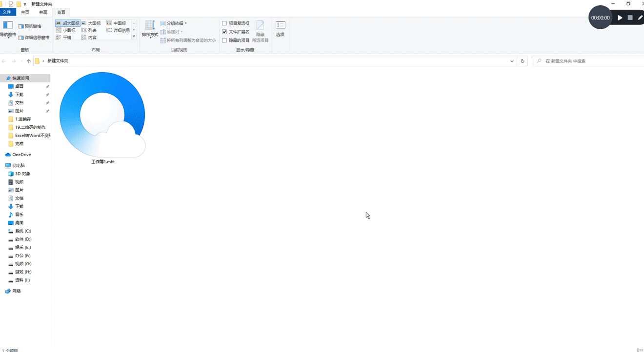Switch to the 主页 ribbon tab
Image resolution: width=644 pixels, height=352 pixels.
coord(25,12)
